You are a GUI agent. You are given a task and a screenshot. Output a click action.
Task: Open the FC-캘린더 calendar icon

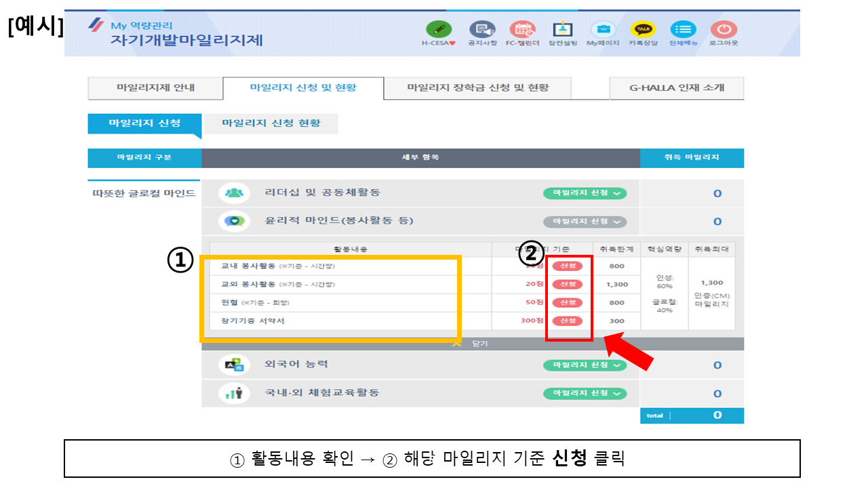pos(522,30)
